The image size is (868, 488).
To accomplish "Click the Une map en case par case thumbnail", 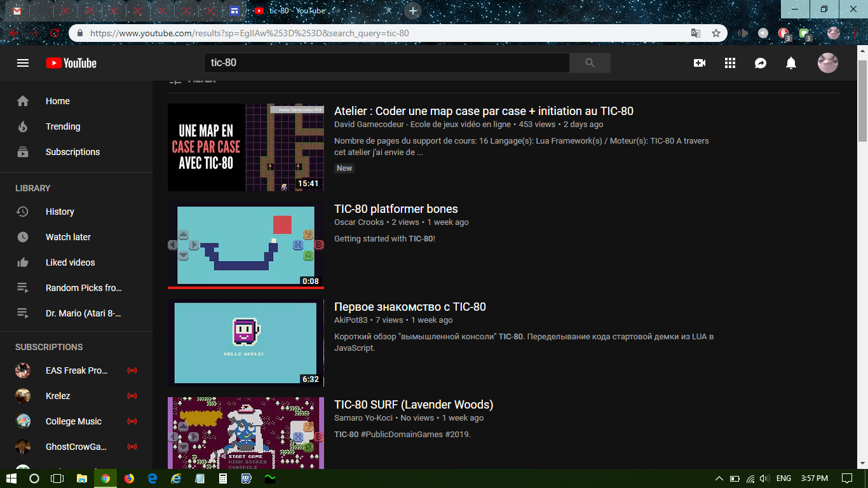I will click(246, 147).
